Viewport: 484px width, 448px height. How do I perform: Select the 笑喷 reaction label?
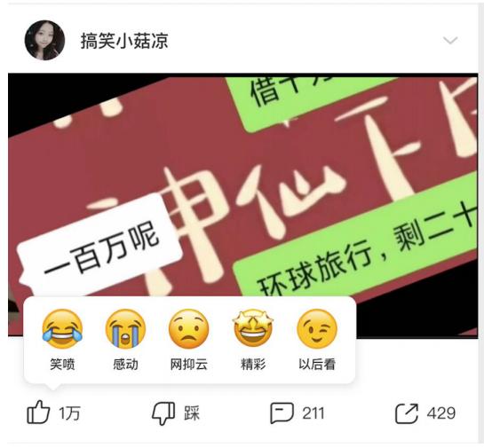[x=62, y=365]
